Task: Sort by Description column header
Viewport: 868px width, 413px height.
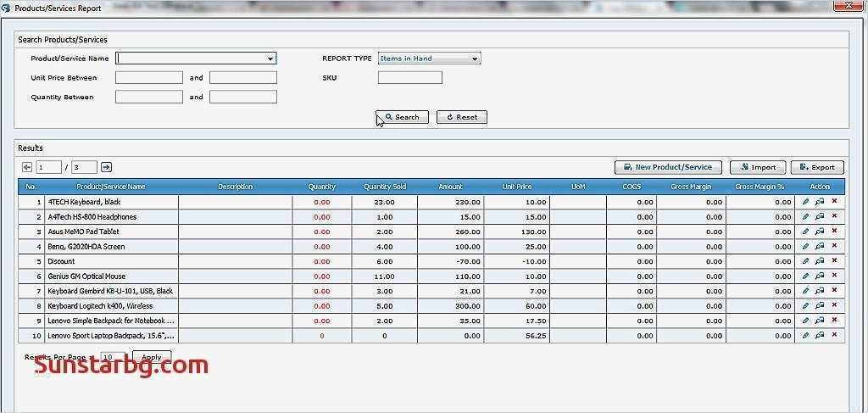Action: click(236, 187)
